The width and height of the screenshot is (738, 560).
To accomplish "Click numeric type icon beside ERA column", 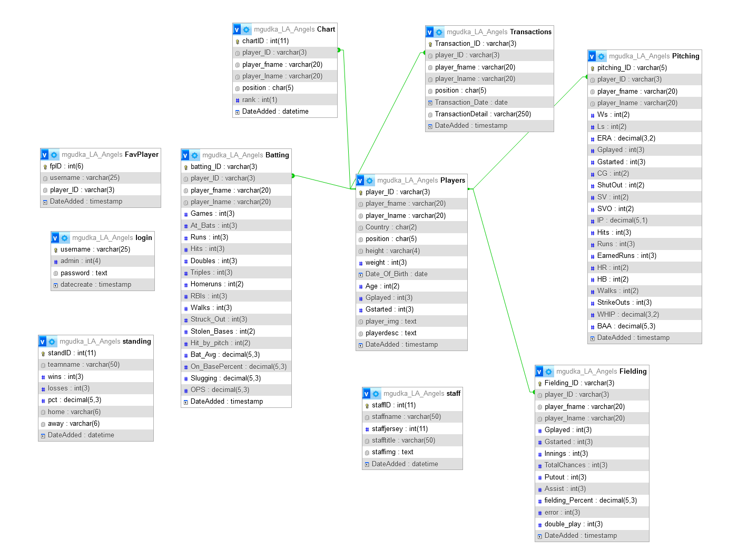I will [x=592, y=139].
